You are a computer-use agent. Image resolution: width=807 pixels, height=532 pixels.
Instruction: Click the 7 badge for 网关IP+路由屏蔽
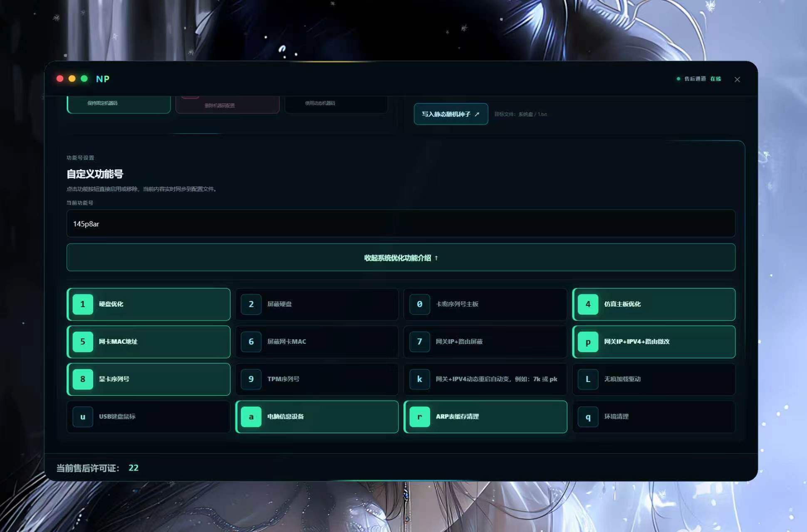point(420,342)
